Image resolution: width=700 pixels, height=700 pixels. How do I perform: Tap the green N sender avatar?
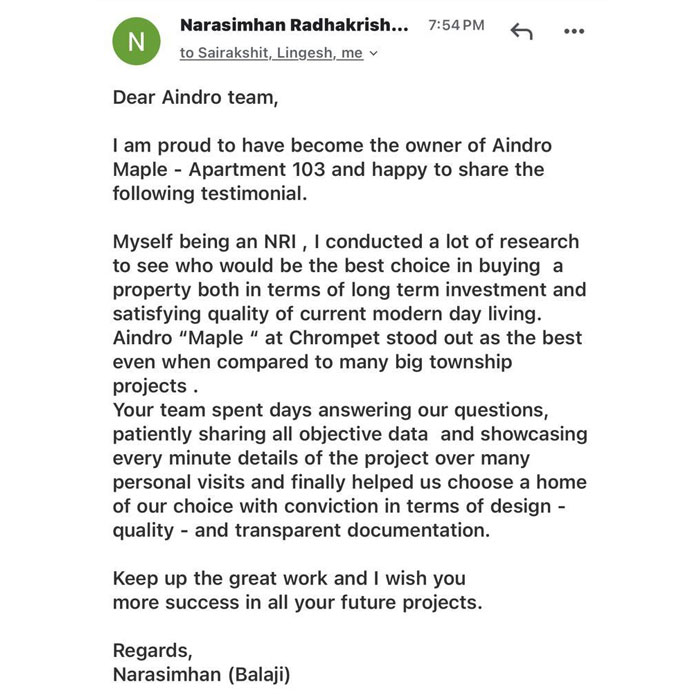pyautogui.click(x=137, y=41)
